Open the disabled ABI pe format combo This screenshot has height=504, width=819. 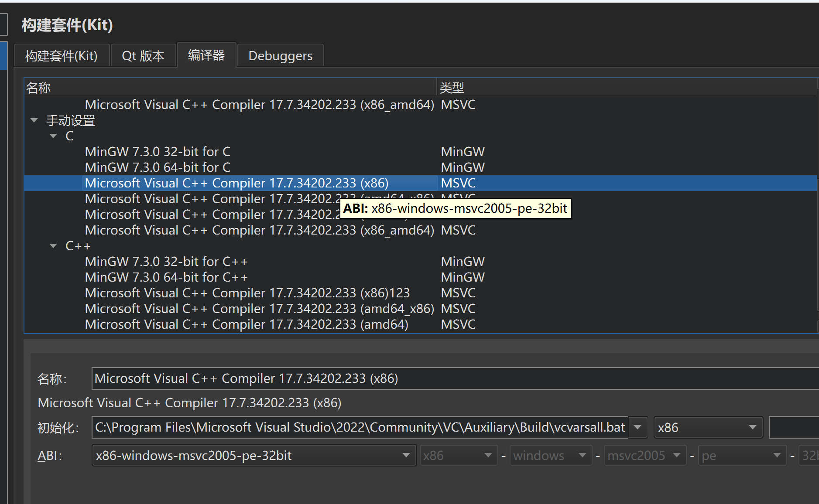tap(742, 456)
